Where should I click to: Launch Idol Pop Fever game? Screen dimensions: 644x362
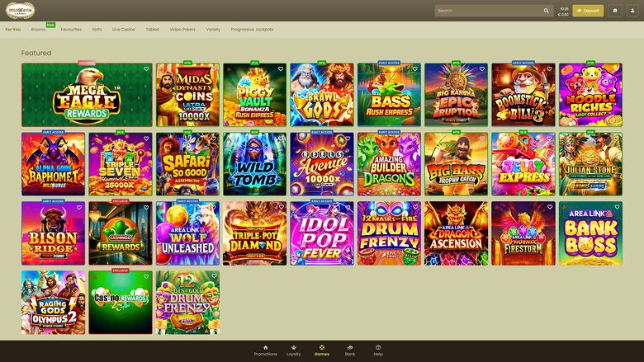[322, 233]
